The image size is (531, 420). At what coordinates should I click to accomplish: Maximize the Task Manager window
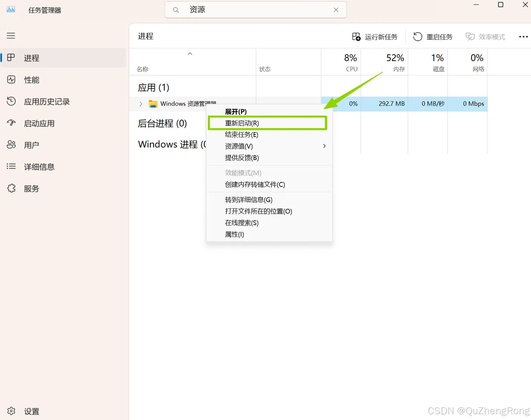[501, 5]
